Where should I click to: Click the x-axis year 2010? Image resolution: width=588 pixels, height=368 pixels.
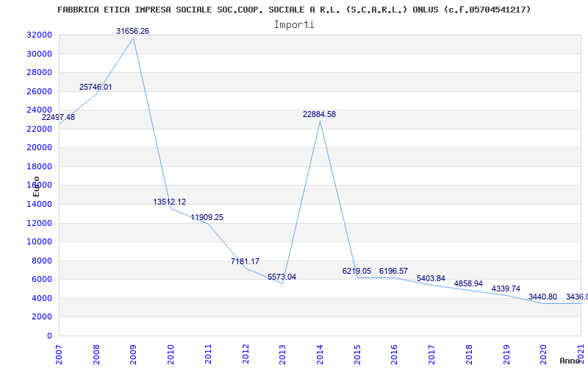tap(171, 355)
